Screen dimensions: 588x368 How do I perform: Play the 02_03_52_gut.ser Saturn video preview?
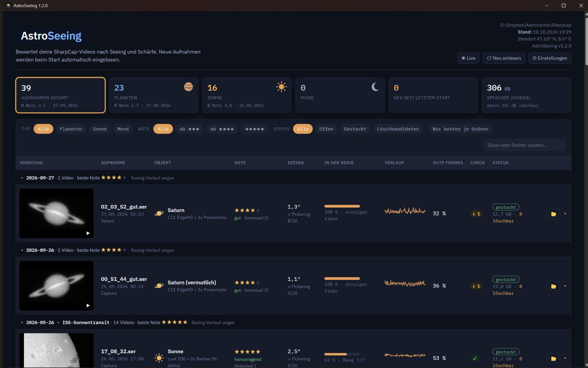[88, 233]
